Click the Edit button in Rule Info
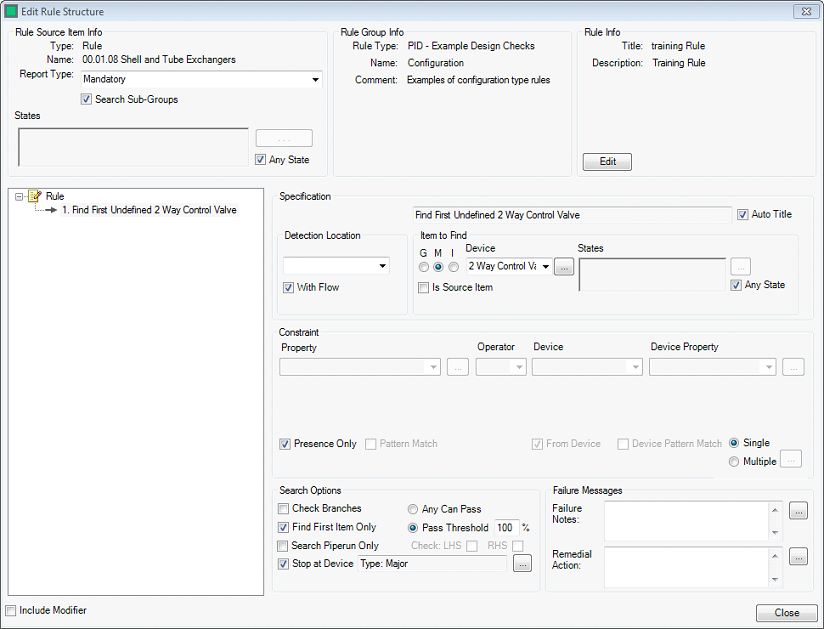This screenshot has height=629, width=824. pos(607,162)
